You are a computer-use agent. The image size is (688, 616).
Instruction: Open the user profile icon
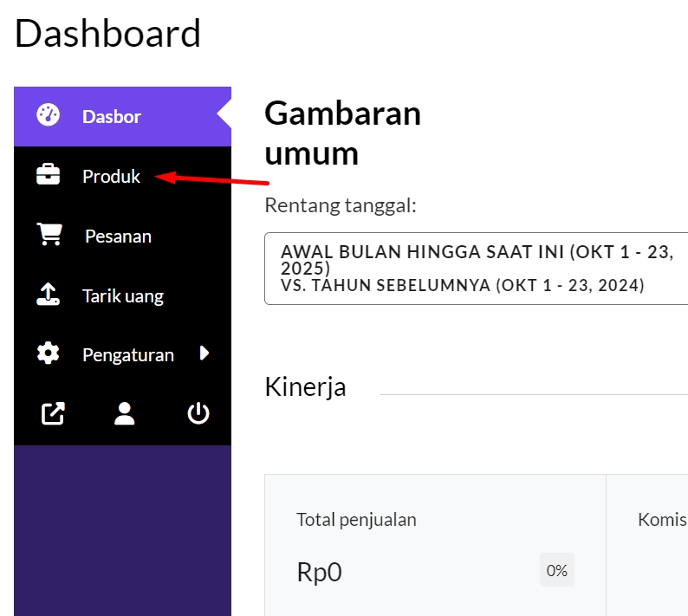point(125,413)
